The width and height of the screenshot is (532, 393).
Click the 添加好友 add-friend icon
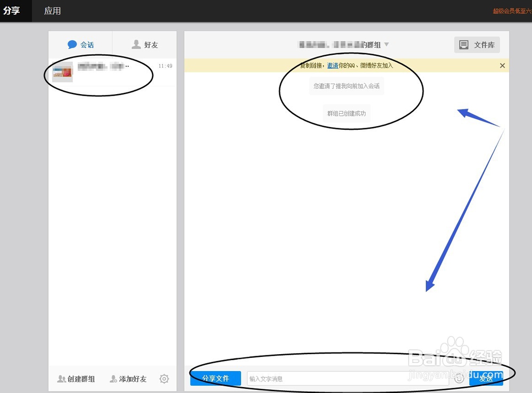coord(112,379)
